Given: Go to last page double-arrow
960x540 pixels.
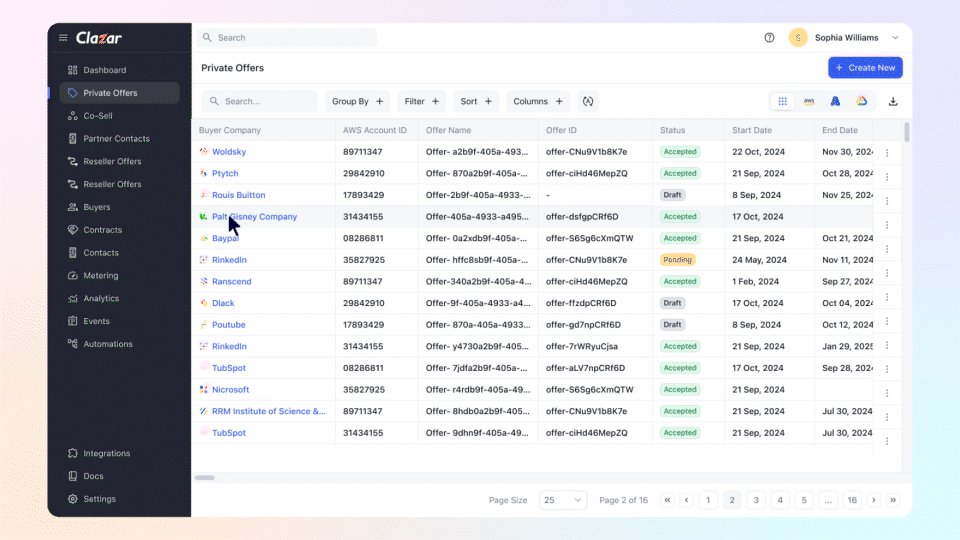Looking at the screenshot, I should tap(893, 500).
